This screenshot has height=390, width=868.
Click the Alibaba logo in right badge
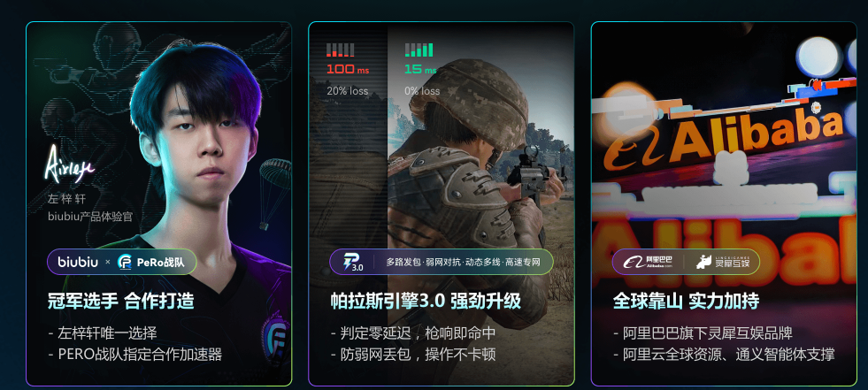coord(648,263)
